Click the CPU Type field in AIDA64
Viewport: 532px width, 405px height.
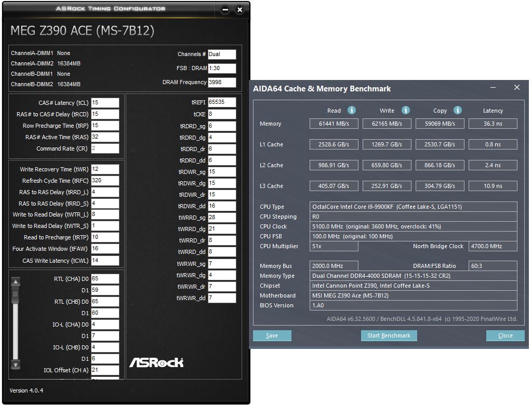[413, 207]
